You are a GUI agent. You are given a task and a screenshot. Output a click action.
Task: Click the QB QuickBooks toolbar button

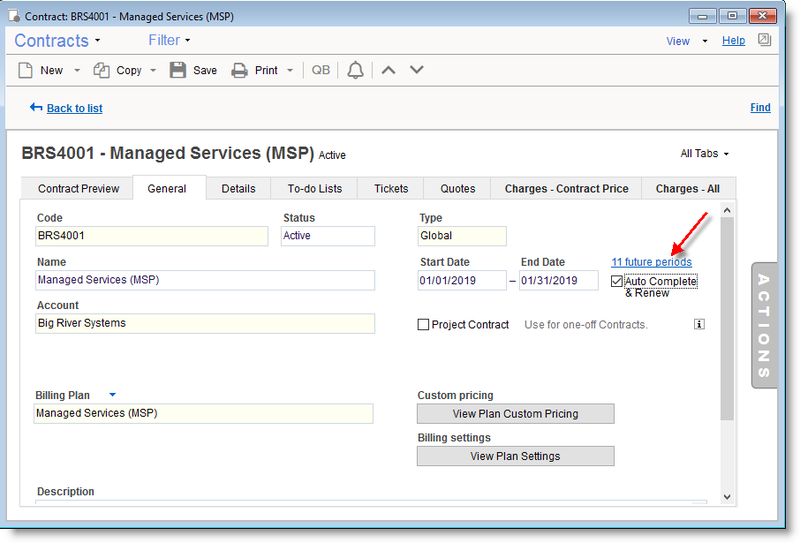point(320,70)
